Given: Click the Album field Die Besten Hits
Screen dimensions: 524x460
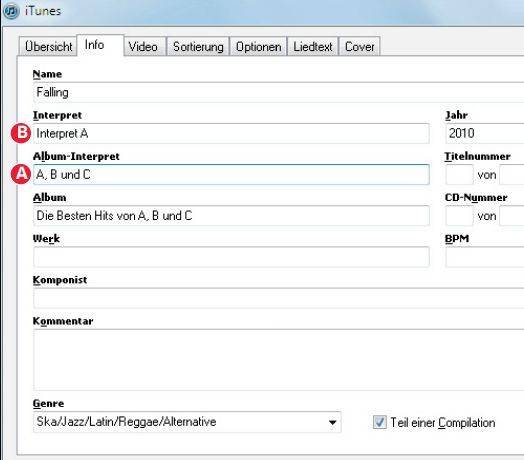Looking at the screenshot, I should 231,216.
